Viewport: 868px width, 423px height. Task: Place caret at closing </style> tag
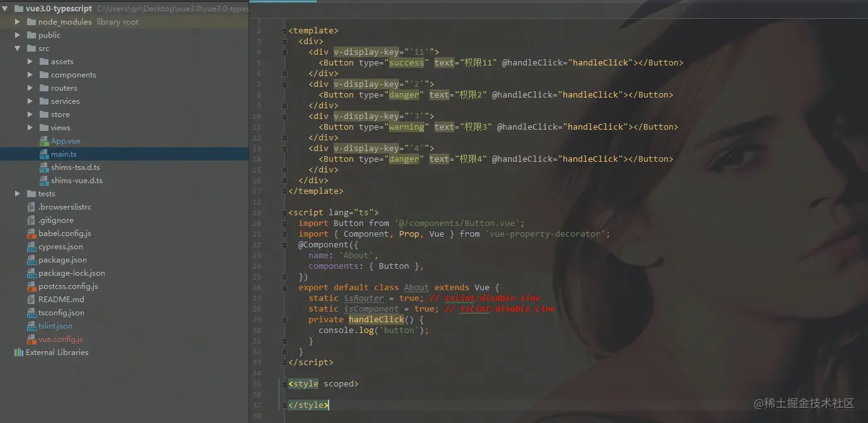[x=308, y=405]
